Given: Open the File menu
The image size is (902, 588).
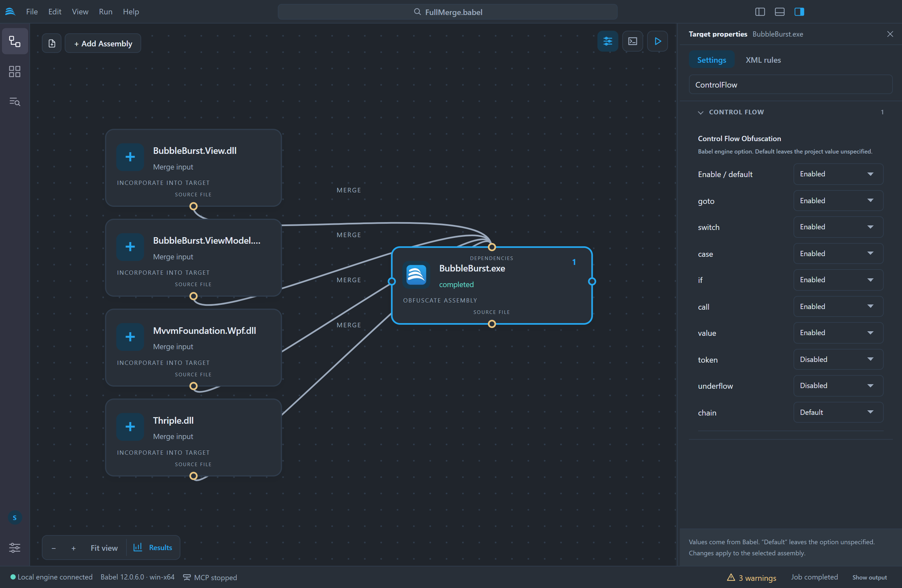Looking at the screenshot, I should coord(32,12).
